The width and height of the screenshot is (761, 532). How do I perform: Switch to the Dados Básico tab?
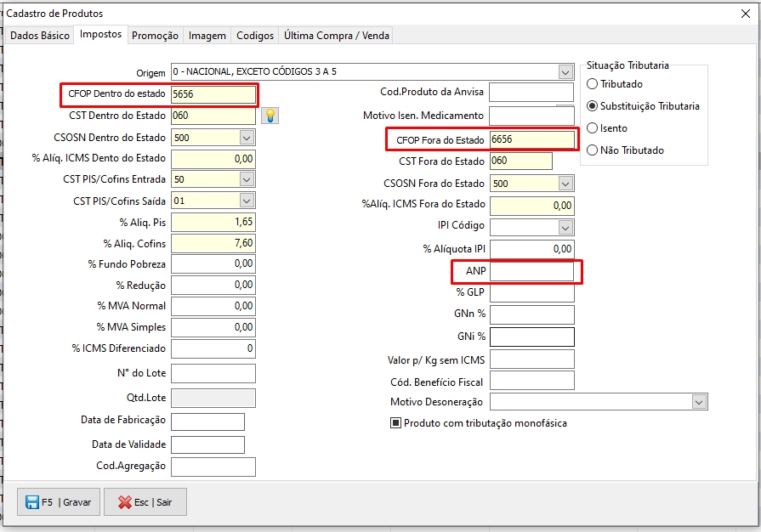pos(39,36)
